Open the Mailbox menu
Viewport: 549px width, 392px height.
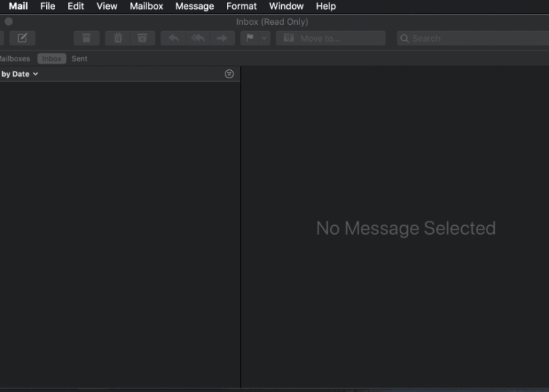146,6
